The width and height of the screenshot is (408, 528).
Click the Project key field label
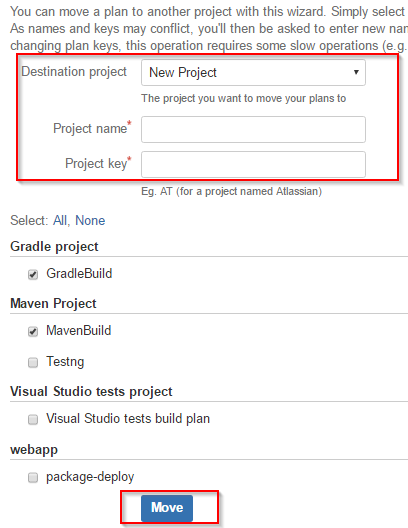click(x=98, y=163)
